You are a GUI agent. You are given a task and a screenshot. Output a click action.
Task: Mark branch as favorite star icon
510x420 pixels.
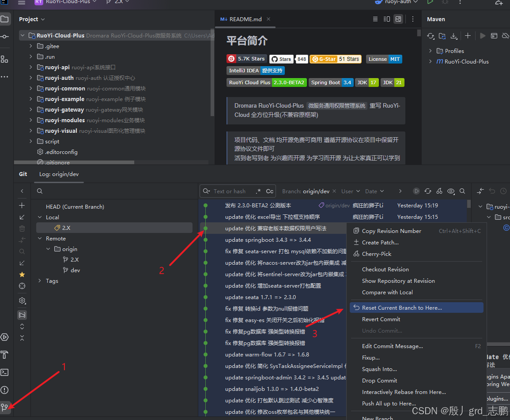(22, 275)
